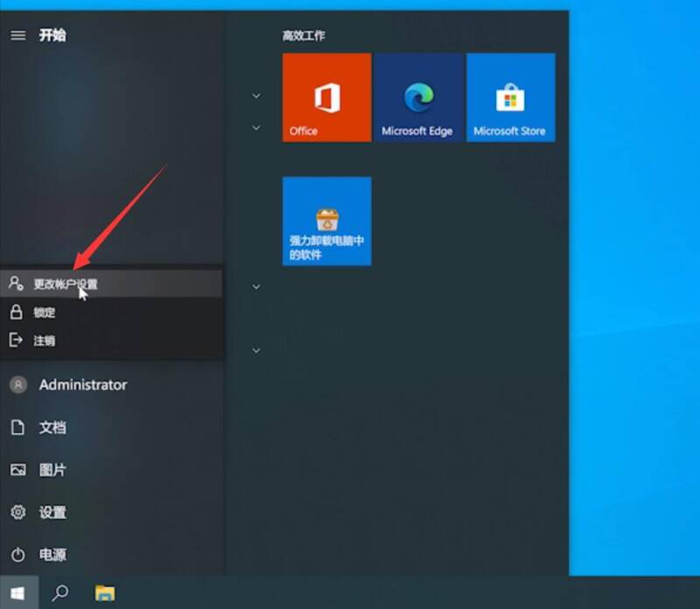
Task: Launch the Microsoft Edge tile
Action: 419,97
